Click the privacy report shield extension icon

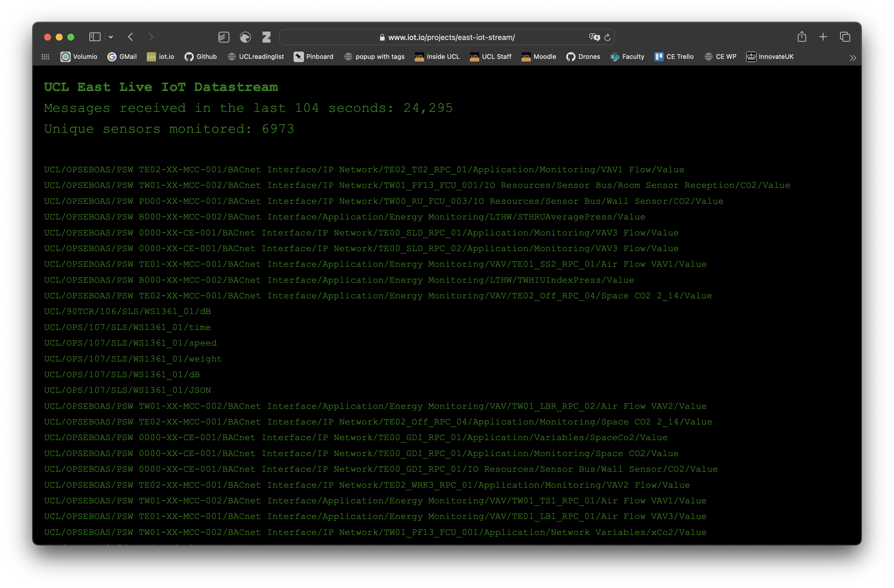click(x=245, y=37)
